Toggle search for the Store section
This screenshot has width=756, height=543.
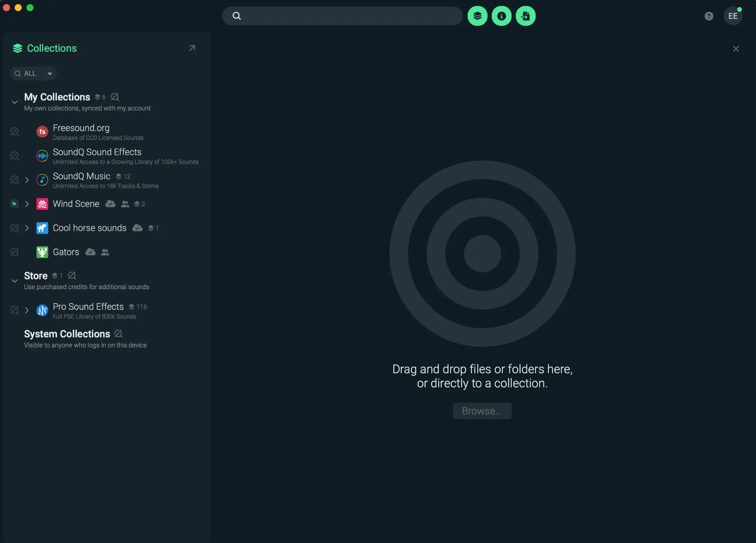72,276
